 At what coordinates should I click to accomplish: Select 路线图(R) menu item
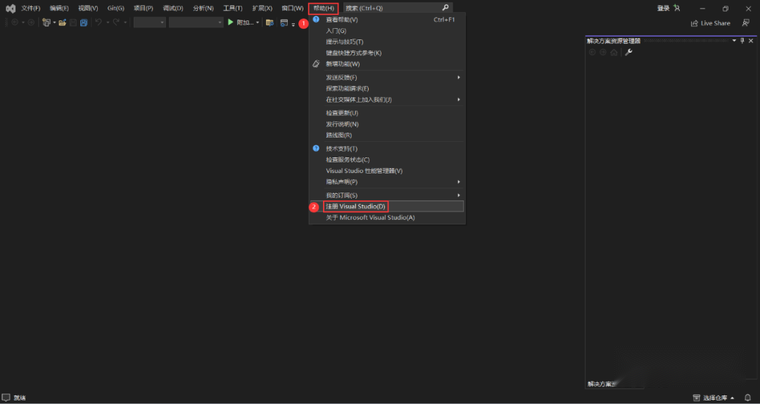click(387, 135)
